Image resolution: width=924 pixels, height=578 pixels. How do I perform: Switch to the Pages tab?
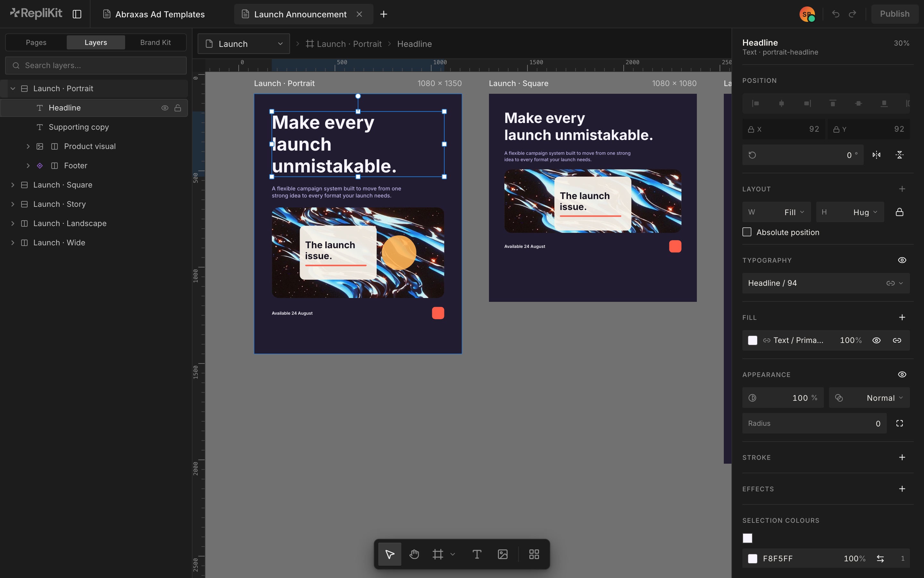coord(36,42)
